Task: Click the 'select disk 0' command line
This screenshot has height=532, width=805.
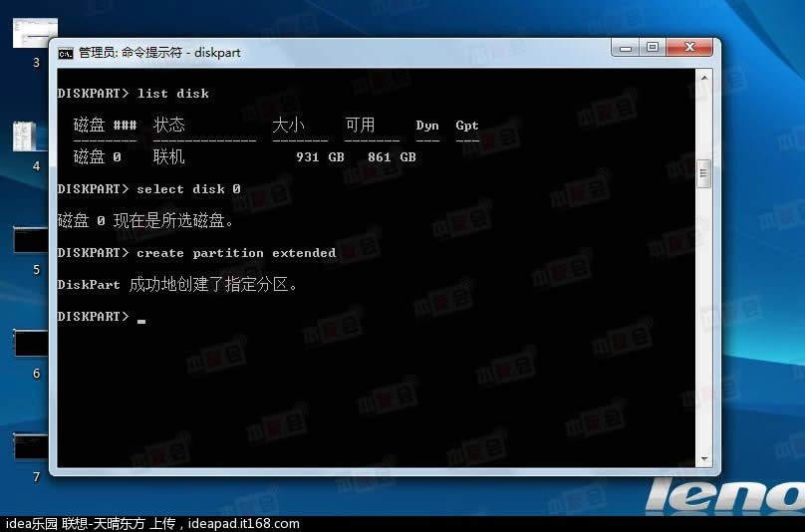Action: [x=188, y=189]
